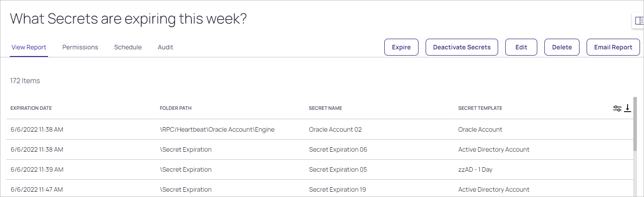
Task: Delete the report
Action: click(x=562, y=47)
